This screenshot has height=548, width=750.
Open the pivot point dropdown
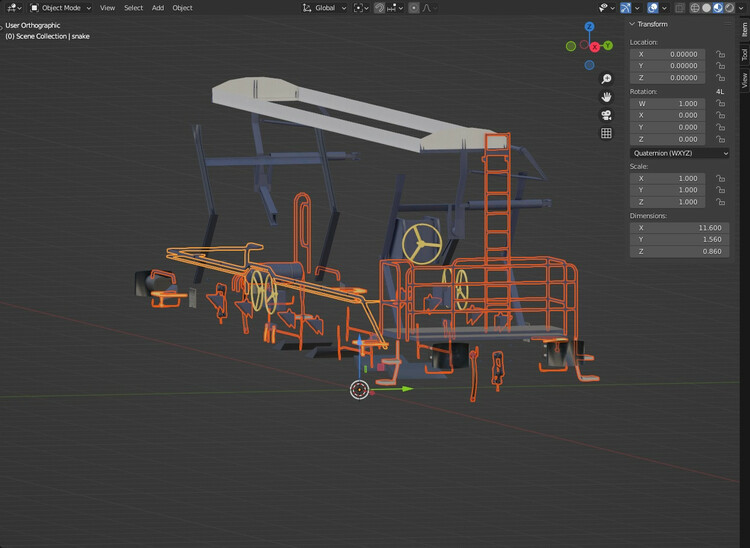[x=361, y=8]
